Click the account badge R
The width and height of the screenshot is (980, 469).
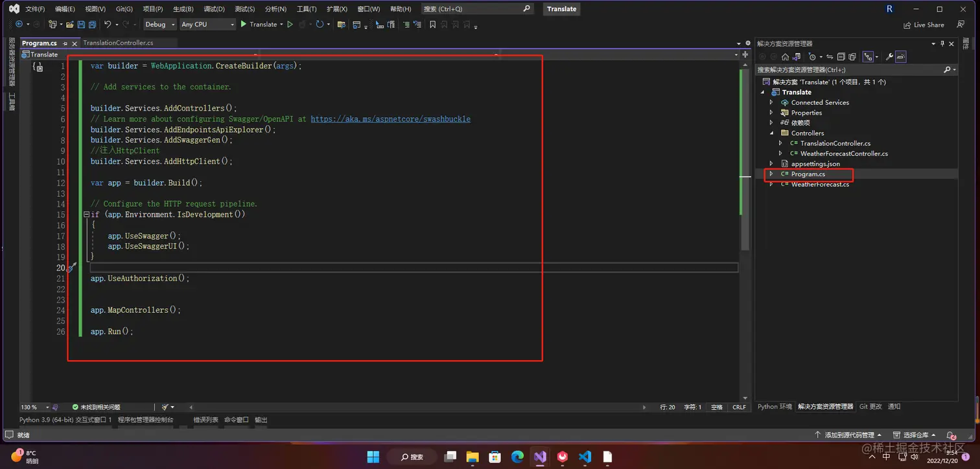(889, 8)
